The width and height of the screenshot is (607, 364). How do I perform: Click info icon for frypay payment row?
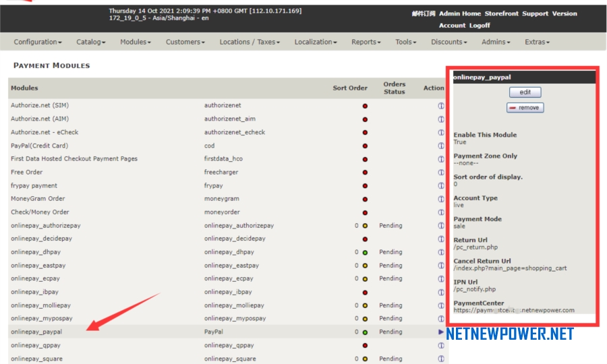coord(441,185)
